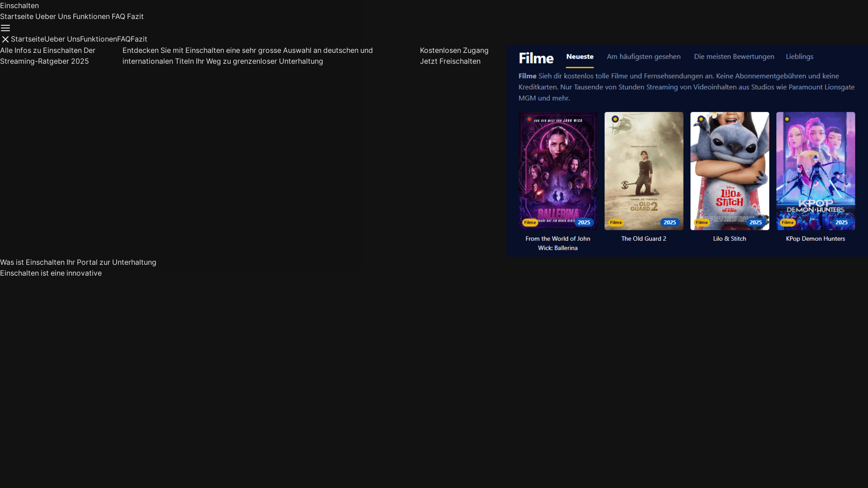This screenshot has width=868, height=488.
Task: Click Einschalten ist eine innovative text
Action: [51, 273]
